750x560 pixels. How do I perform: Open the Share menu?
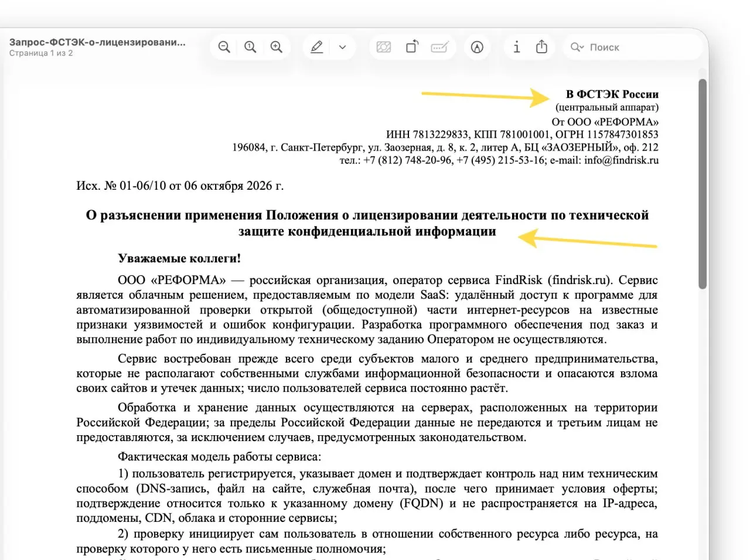click(x=541, y=47)
